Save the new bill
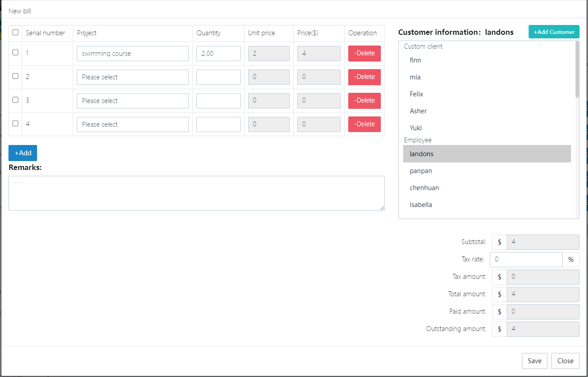The height and width of the screenshot is (377, 588). [534, 361]
